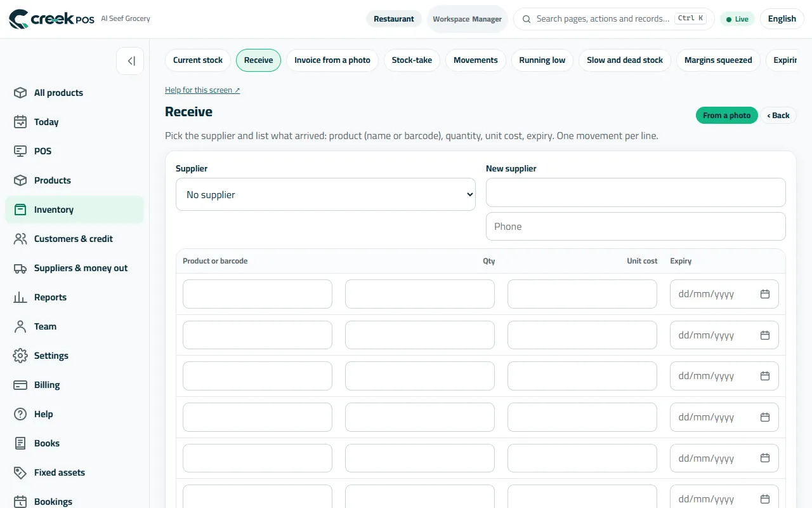812x508 pixels.
Task: Open calendar picker in first row expiry
Action: pos(765,294)
